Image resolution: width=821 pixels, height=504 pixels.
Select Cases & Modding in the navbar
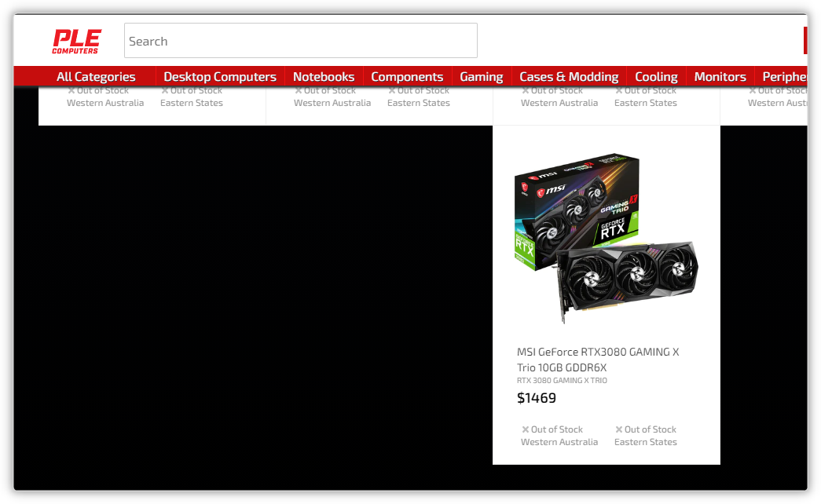(x=569, y=76)
